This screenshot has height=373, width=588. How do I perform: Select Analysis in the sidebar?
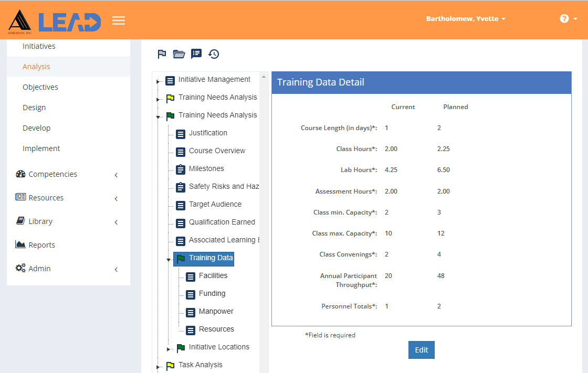(x=36, y=66)
